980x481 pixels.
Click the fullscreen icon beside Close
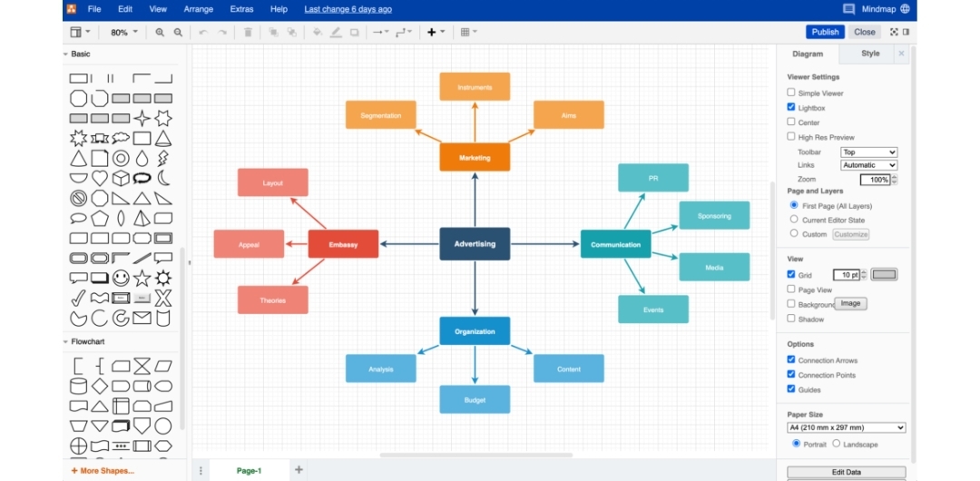[894, 32]
